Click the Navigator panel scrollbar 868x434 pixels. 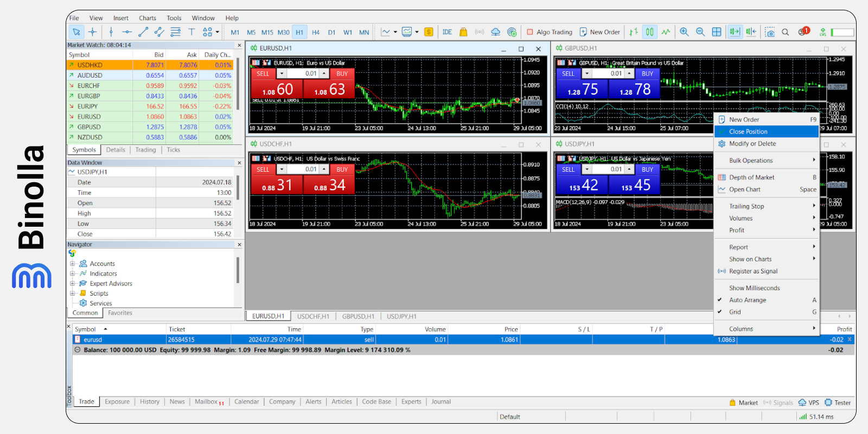238,270
